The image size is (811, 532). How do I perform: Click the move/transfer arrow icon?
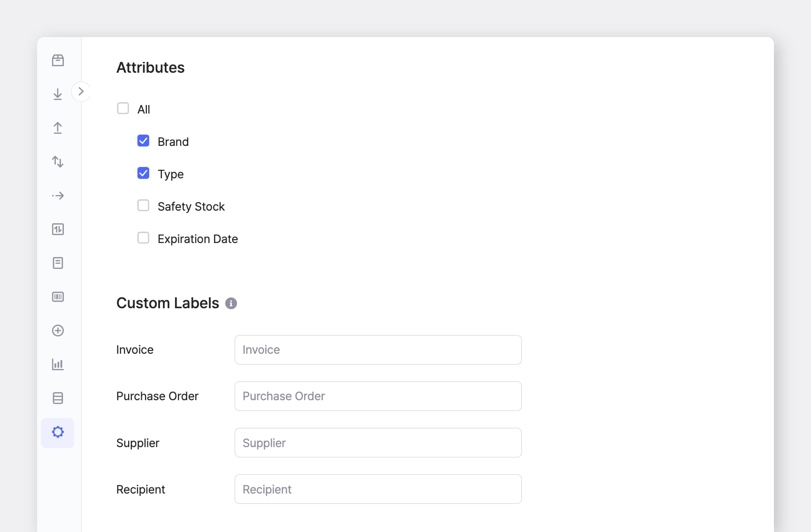[58, 196]
